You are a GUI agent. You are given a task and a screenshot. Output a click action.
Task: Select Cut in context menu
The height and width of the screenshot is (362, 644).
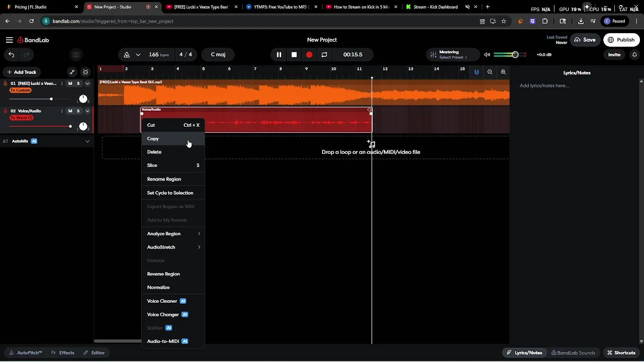coord(173,125)
